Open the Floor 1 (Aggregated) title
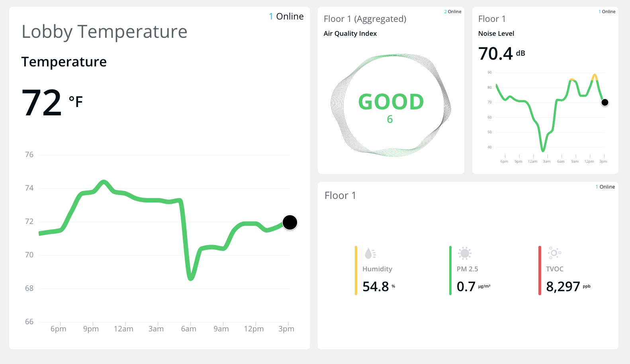 365,19
